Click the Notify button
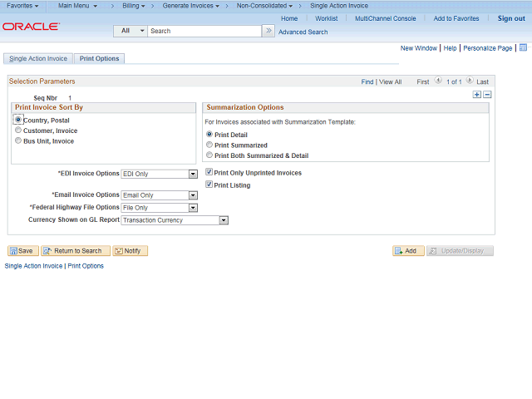 pyautogui.click(x=131, y=251)
